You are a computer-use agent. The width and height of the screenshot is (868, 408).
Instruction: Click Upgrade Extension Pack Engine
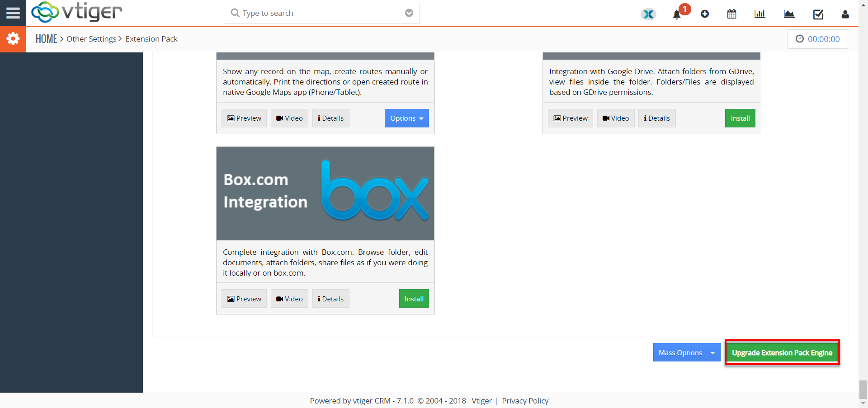[x=782, y=352]
